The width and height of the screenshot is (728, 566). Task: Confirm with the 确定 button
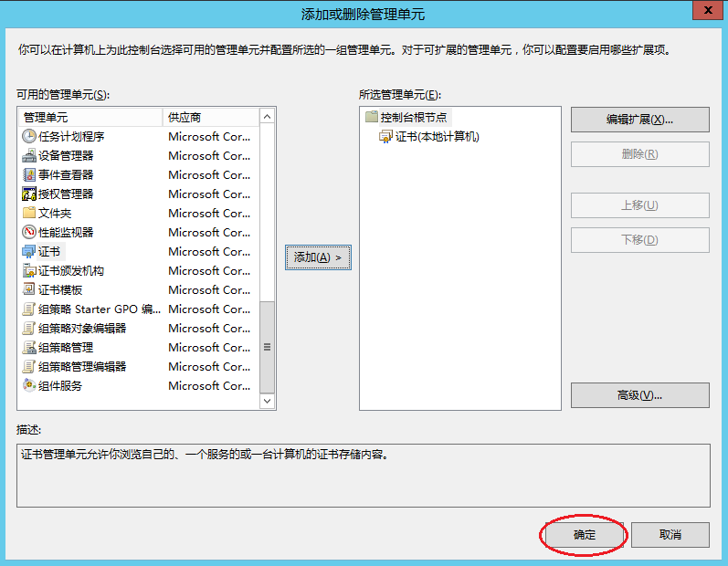(584, 535)
